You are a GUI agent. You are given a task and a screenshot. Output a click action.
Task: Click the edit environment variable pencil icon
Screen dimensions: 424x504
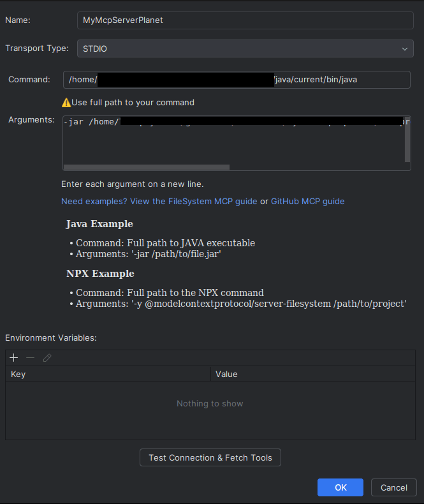[47, 358]
